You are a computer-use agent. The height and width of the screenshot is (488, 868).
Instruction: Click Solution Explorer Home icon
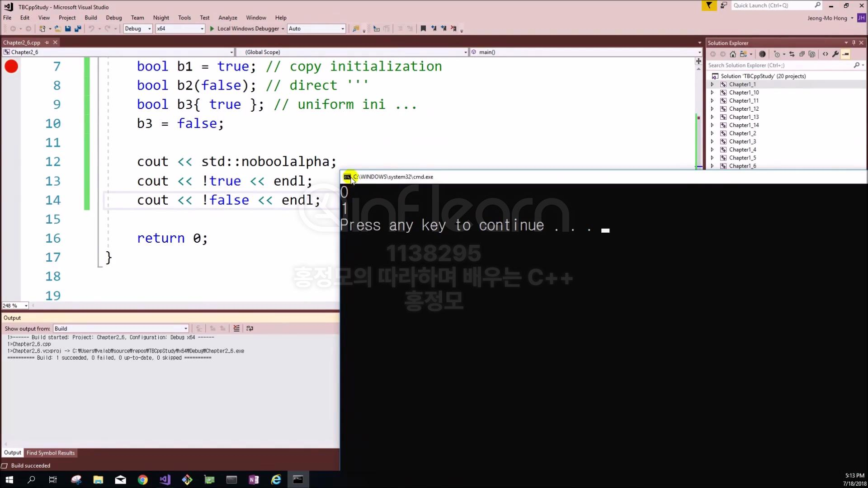click(733, 54)
